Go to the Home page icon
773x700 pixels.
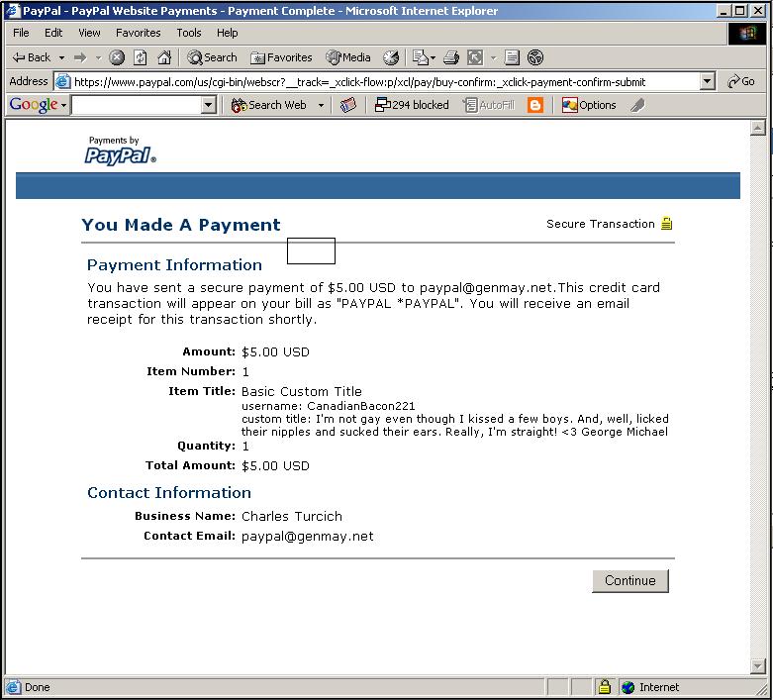164,57
